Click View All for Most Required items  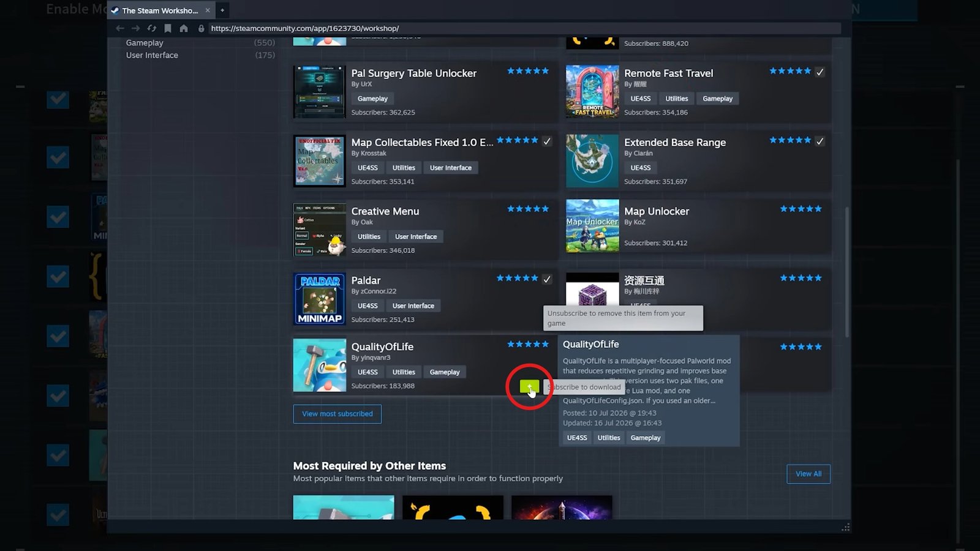(x=809, y=474)
